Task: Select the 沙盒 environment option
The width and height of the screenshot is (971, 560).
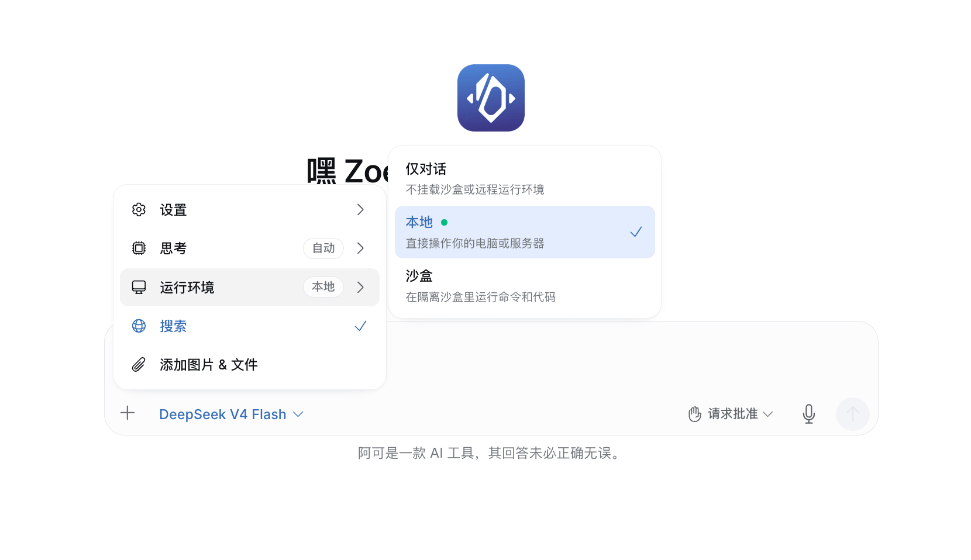Action: click(x=525, y=286)
